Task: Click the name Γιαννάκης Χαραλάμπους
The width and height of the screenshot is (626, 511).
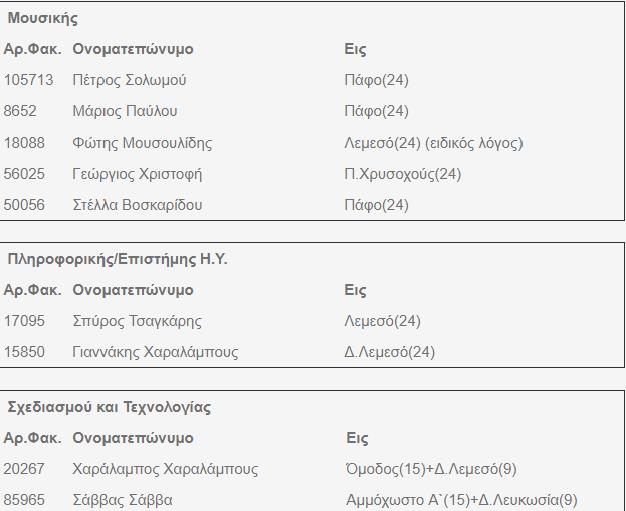Action: point(155,352)
